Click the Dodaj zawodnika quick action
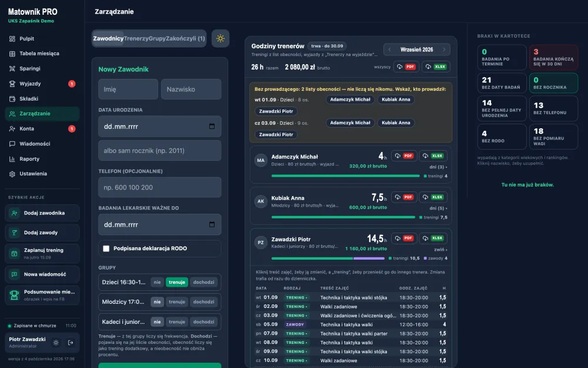The width and height of the screenshot is (588, 368). tap(42, 213)
